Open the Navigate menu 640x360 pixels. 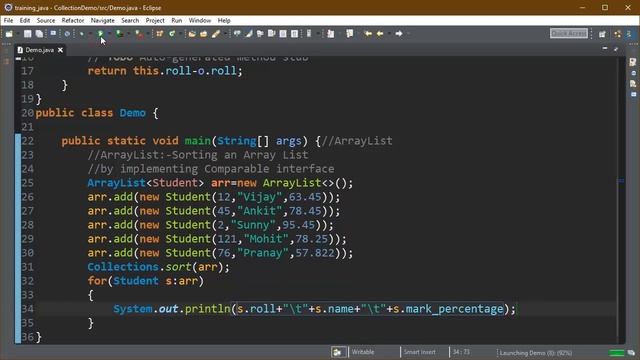coord(102,20)
